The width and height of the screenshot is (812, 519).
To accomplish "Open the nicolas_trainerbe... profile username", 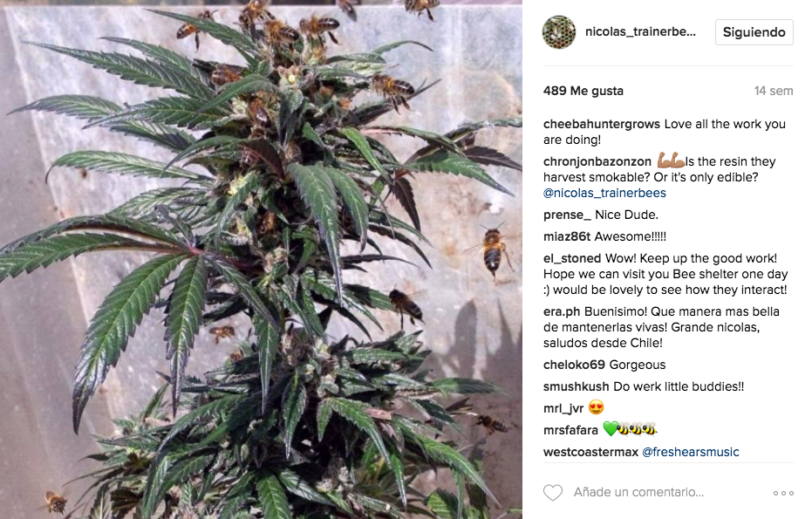I will (x=640, y=32).
